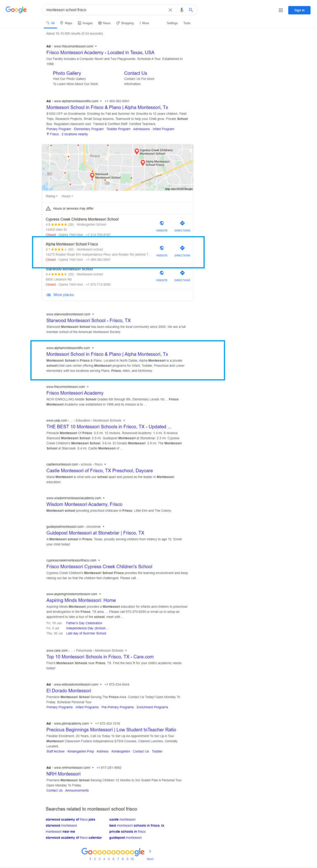Expand arrow next to guidepostmontessori.com URL

[x=103, y=527]
